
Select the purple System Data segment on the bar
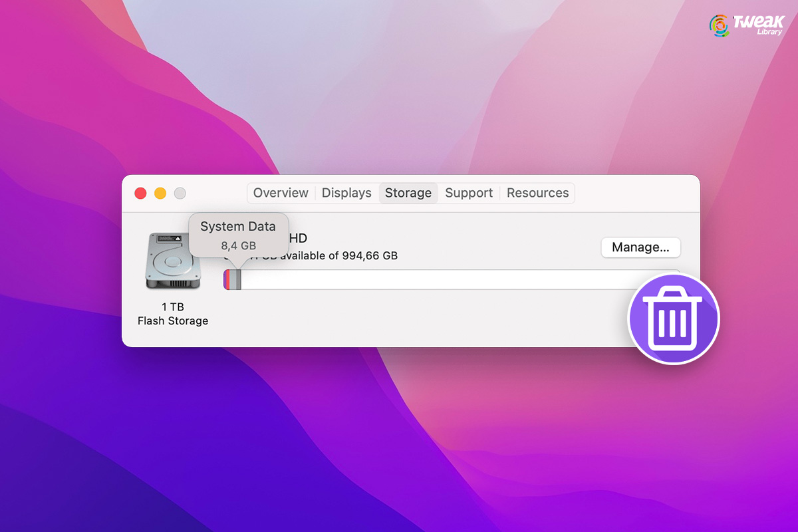click(225, 279)
